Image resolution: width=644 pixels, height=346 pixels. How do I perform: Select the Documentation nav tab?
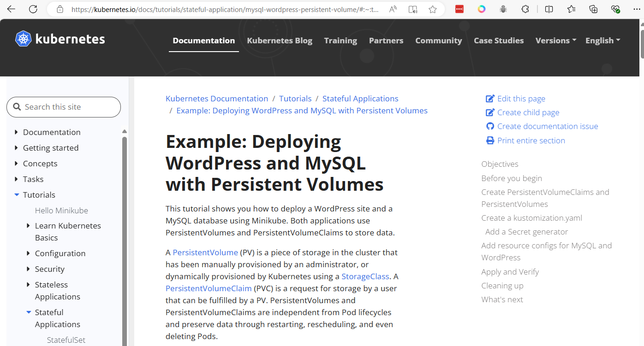click(x=204, y=41)
